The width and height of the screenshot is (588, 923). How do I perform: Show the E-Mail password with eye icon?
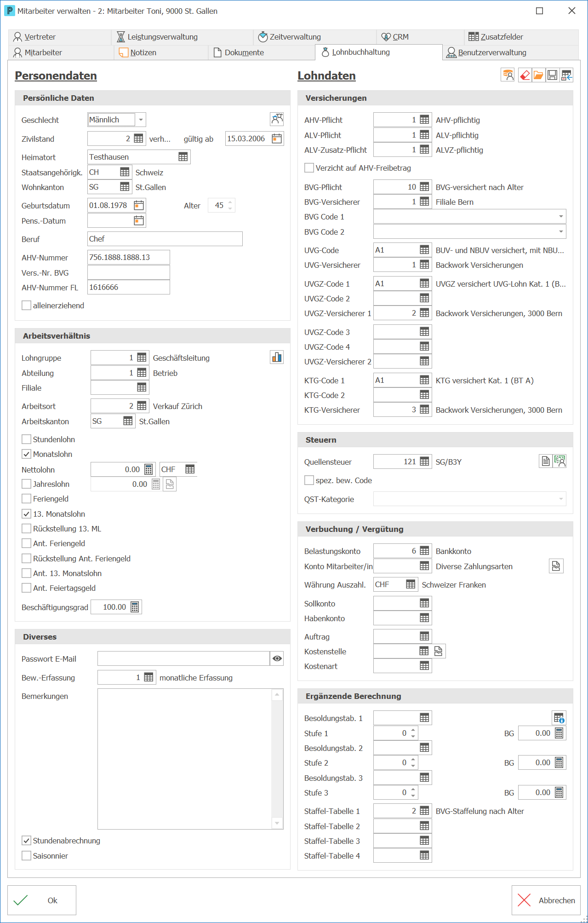click(x=277, y=658)
